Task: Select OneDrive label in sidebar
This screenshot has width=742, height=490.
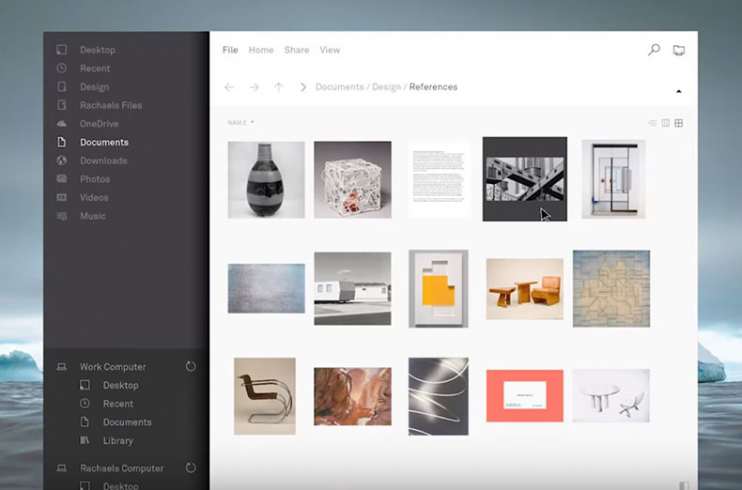Action: [x=99, y=124]
